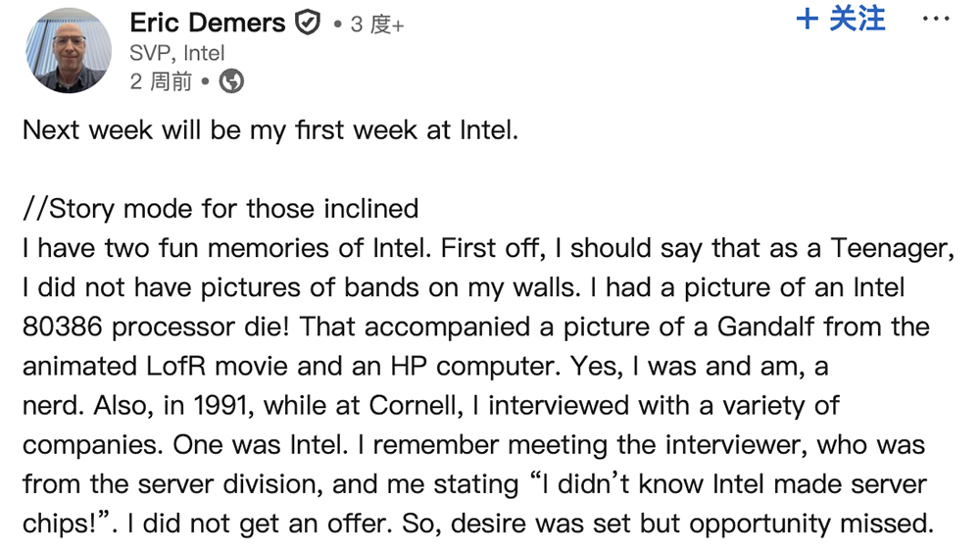Image resolution: width=980 pixels, height=553 pixels.
Task: Click the "2 周前" post timestamp
Action: click(161, 81)
